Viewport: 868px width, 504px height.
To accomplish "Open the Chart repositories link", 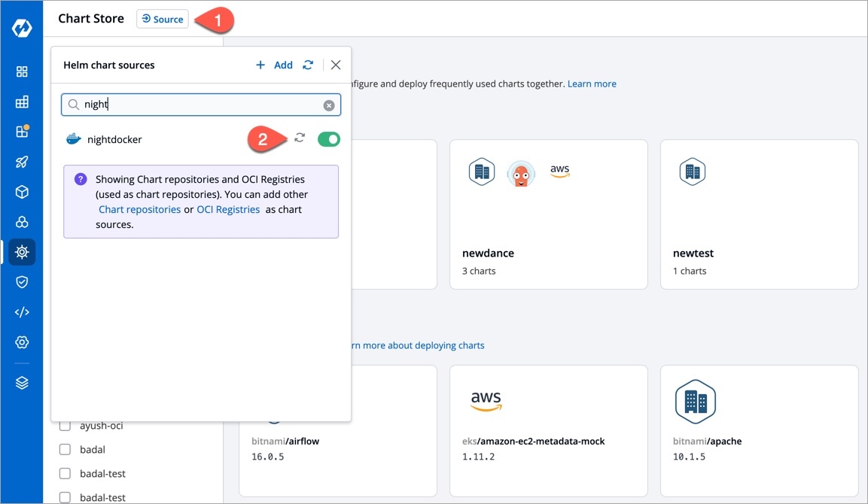I will click(x=139, y=210).
